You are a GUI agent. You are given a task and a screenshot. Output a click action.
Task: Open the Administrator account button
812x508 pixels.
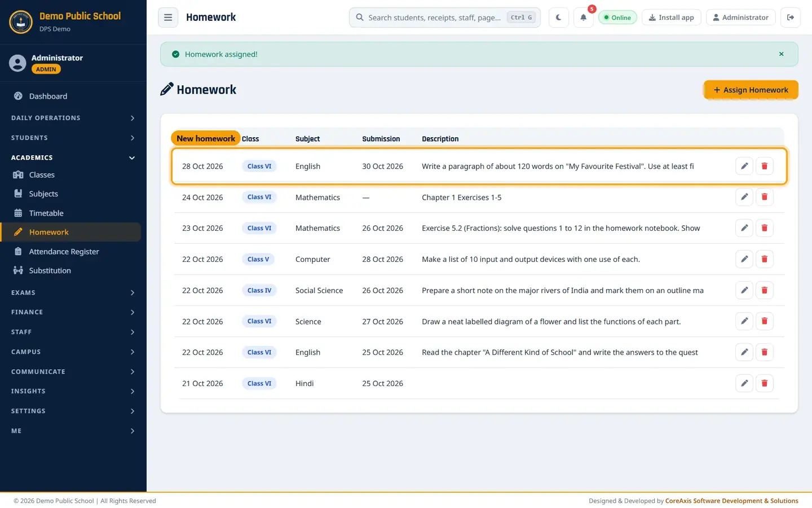coord(740,17)
